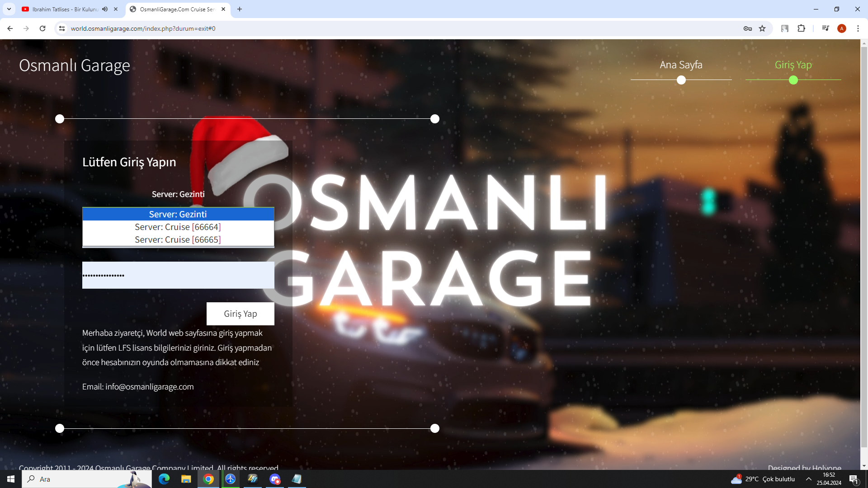Open the saved password key icon
The width and height of the screenshot is (868, 488).
pos(748,28)
